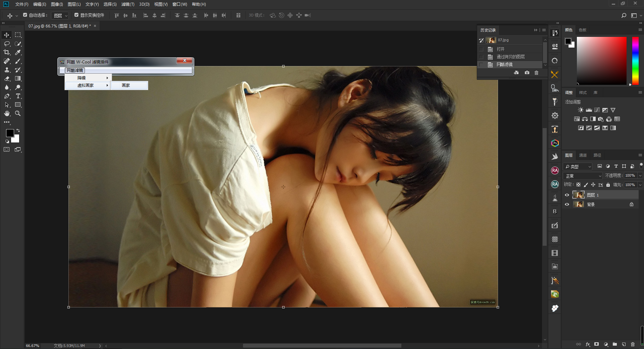This screenshot has height=349, width=644.
Task: Select the Clone Stamp tool
Action: pos(7,70)
